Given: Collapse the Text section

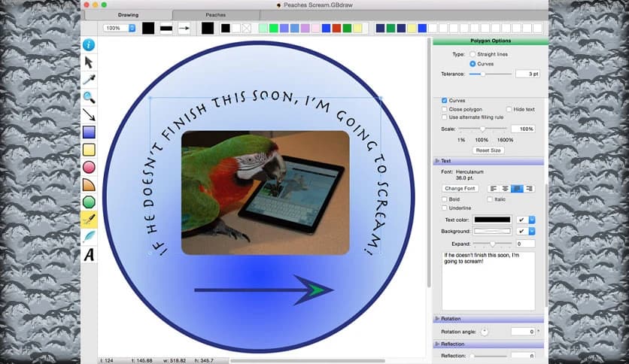Looking at the screenshot, I should [437, 161].
